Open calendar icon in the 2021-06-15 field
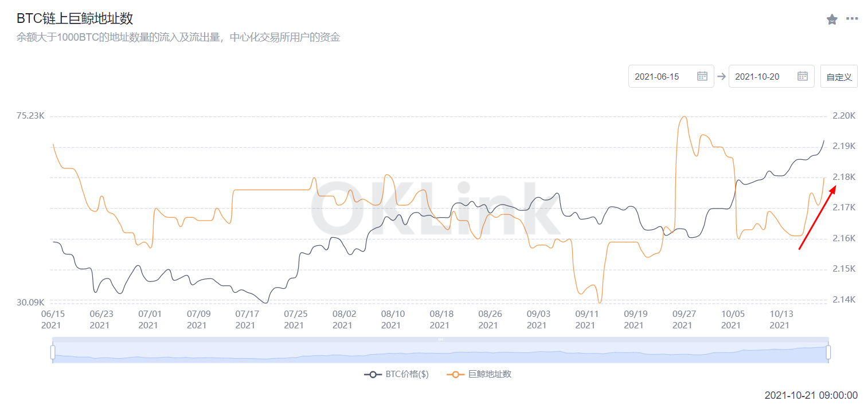The height and width of the screenshot is (408, 868). click(702, 76)
